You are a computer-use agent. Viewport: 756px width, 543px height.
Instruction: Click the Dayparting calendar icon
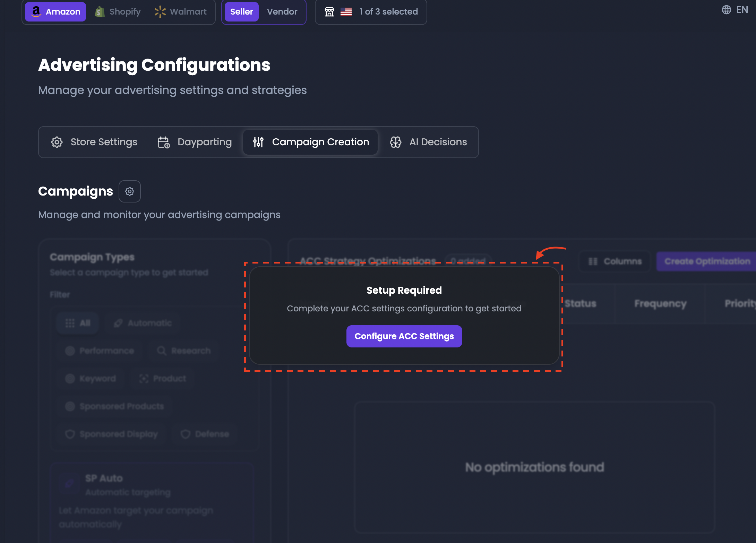[164, 142]
